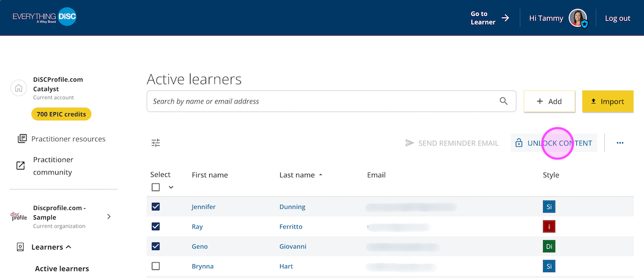Click the Email column header
Viewport: 644px width, 278px height.
[376, 175]
